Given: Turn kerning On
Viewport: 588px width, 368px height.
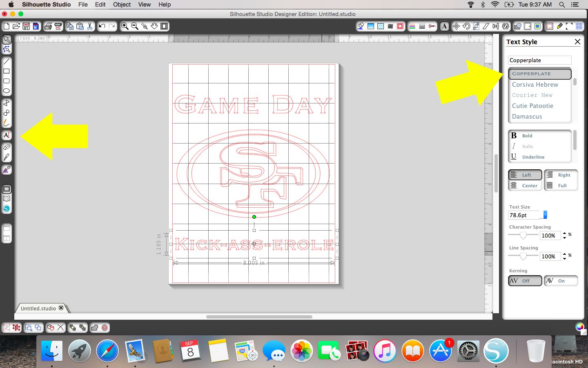Looking at the screenshot, I should [561, 281].
